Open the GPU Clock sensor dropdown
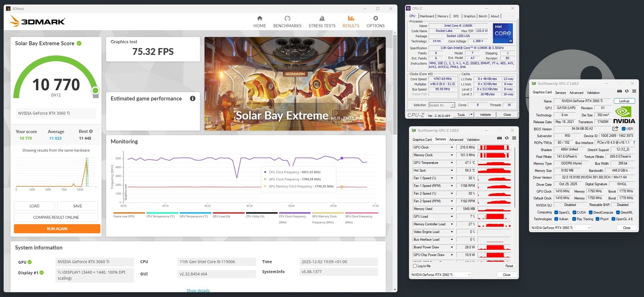 452,147
